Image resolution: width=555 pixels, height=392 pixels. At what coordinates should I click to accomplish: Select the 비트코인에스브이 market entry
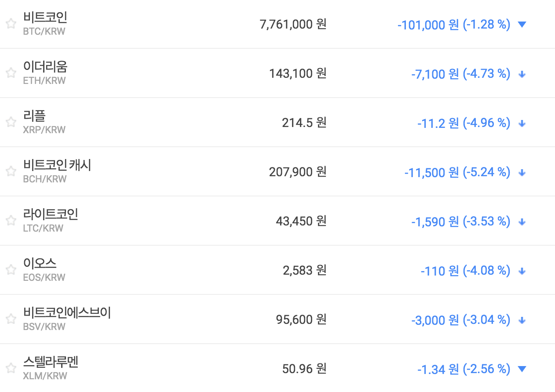(67, 313)
